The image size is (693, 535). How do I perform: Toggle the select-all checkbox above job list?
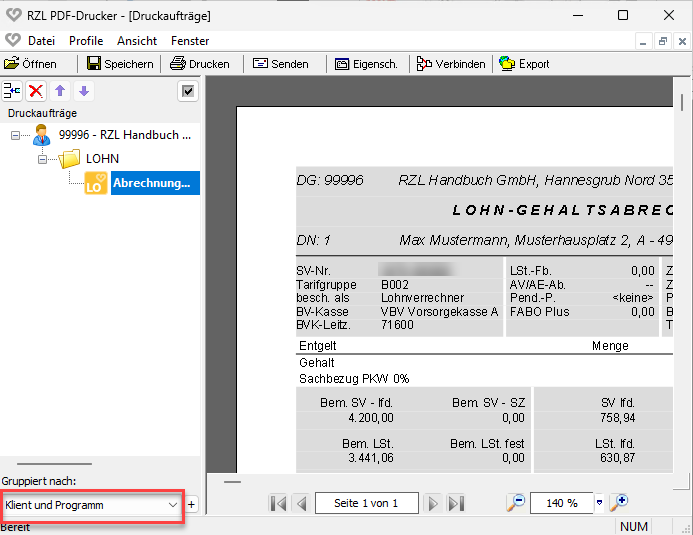point(188,92)
